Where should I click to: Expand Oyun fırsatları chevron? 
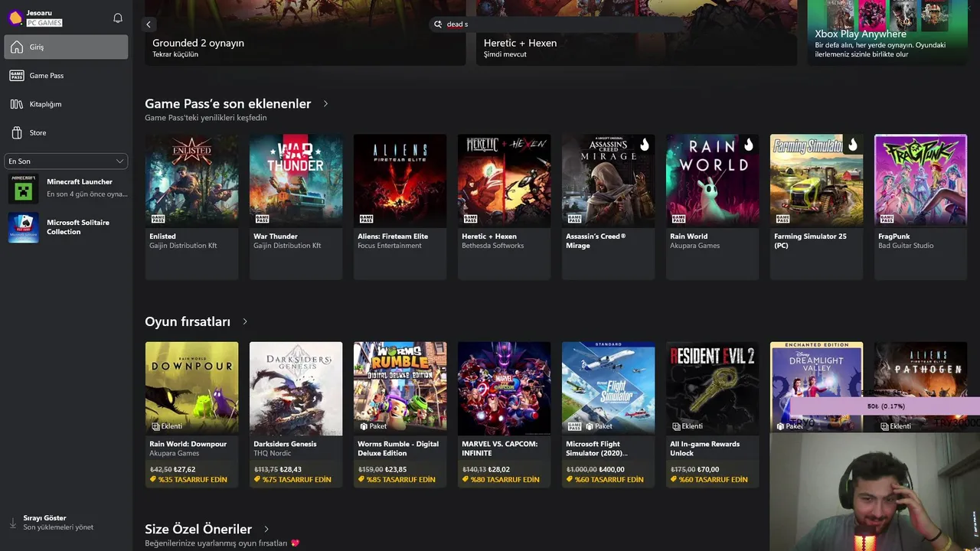tap(245, 321)
